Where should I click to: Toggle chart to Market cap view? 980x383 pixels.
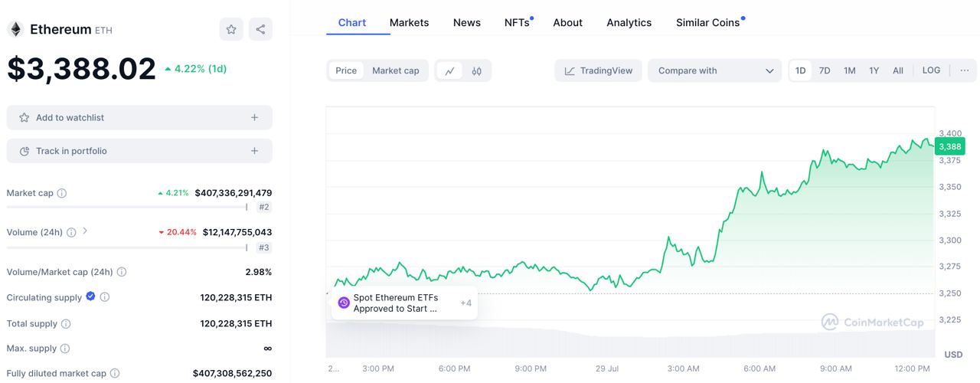(x=395, y=70)
